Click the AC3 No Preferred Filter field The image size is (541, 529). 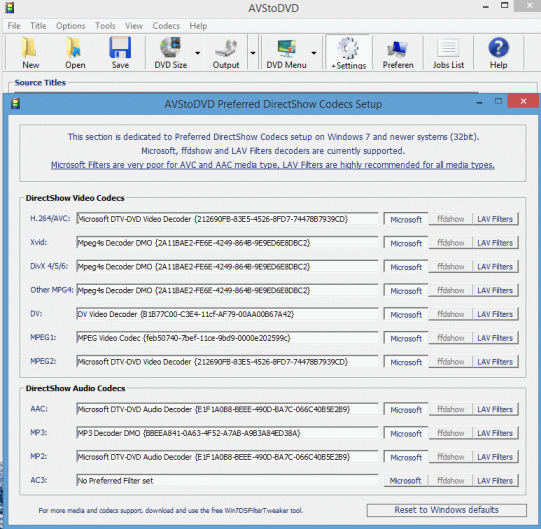pos(227,481)
